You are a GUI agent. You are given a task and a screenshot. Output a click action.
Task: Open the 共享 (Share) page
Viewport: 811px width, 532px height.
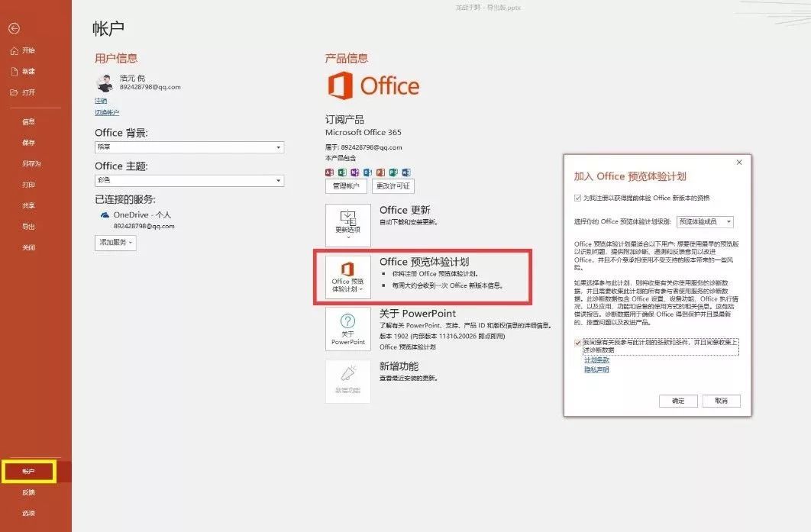[x=28, y=206]
